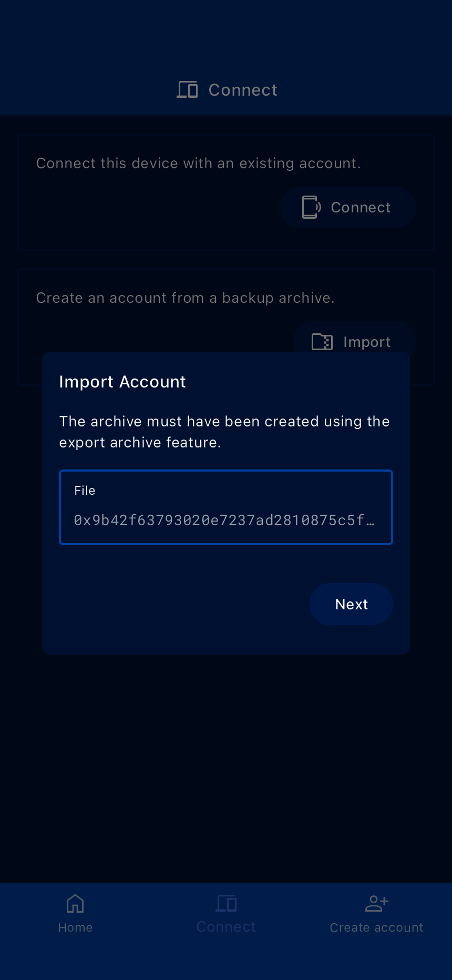
Task: Click the zip folder icon beside Import
Action: pos(322,342)
